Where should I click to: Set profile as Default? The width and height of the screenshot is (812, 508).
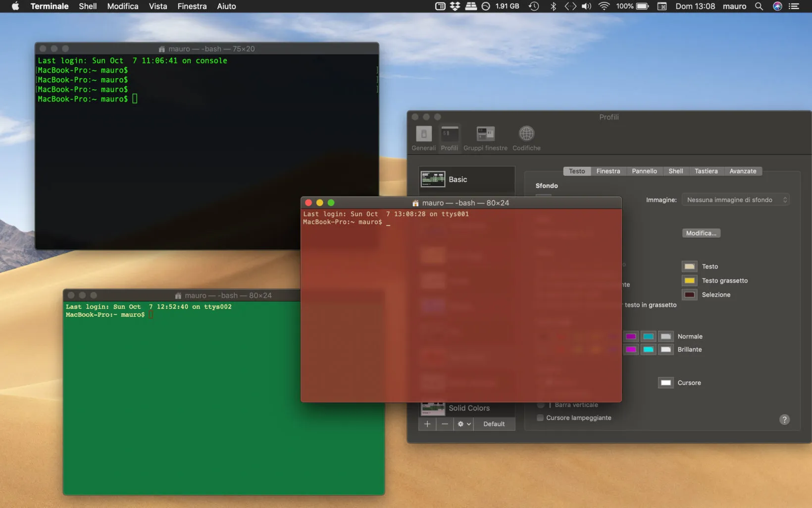pos(494,424)
